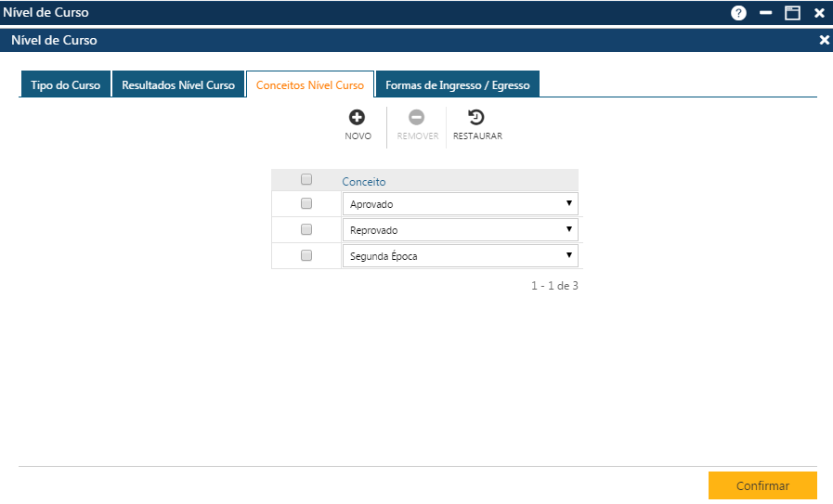
Task: Toggle the select-all checkbox in the header
Action: [306, 180]
